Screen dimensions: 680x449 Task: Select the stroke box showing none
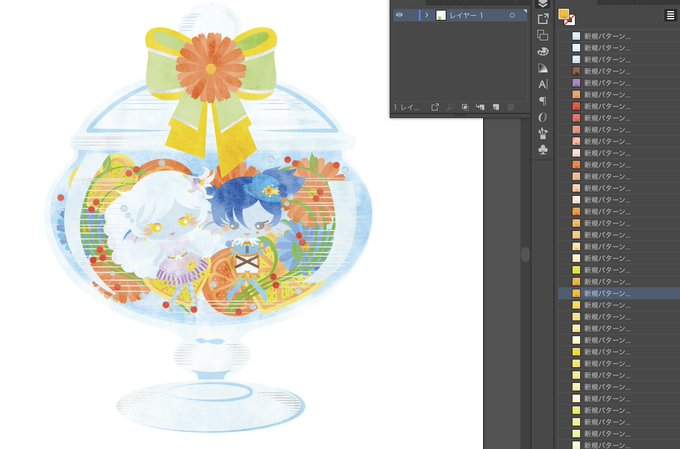coord(570,20)
